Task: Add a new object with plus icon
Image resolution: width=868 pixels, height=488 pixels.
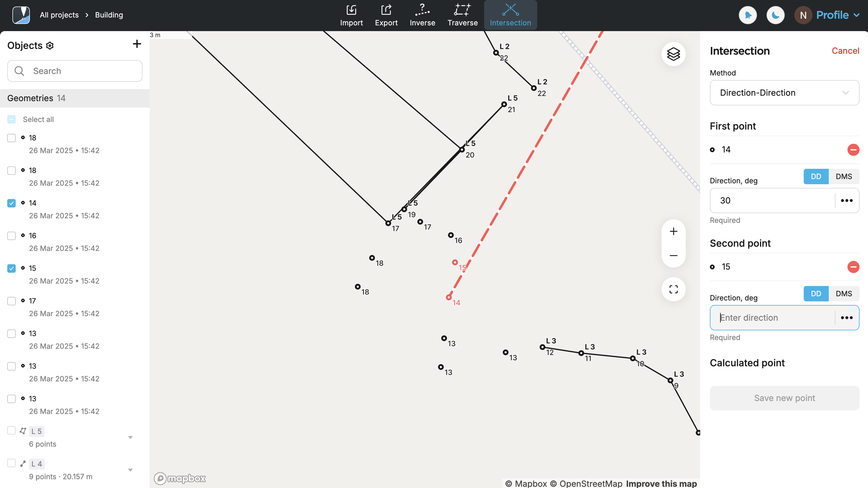Action: tap(137, 44)
